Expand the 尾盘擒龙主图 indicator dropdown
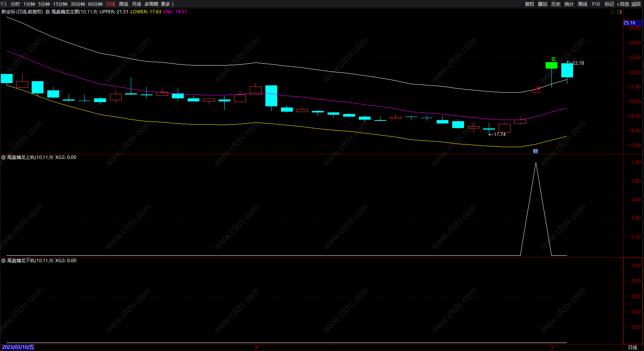The height and width of the screenshot is (351, 644). point(48,12)
